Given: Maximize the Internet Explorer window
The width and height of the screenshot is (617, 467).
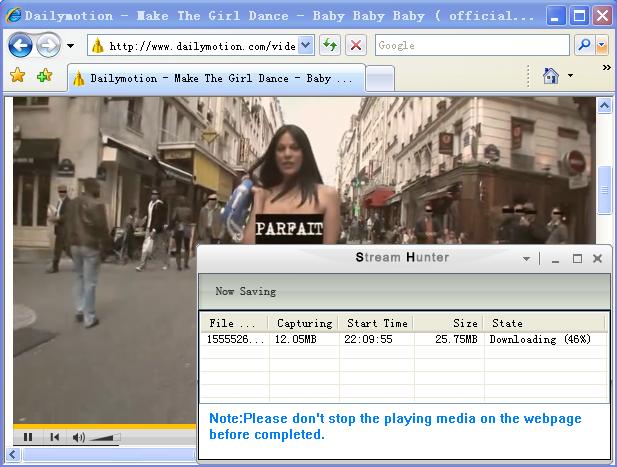Looking at the screenshot, I should [x=579, y=16].
